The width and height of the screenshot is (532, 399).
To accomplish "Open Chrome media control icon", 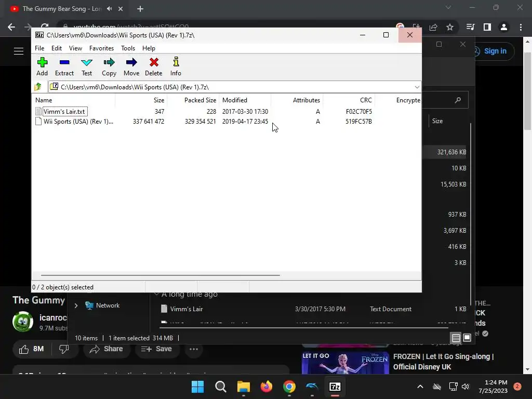I will [471, 27].
